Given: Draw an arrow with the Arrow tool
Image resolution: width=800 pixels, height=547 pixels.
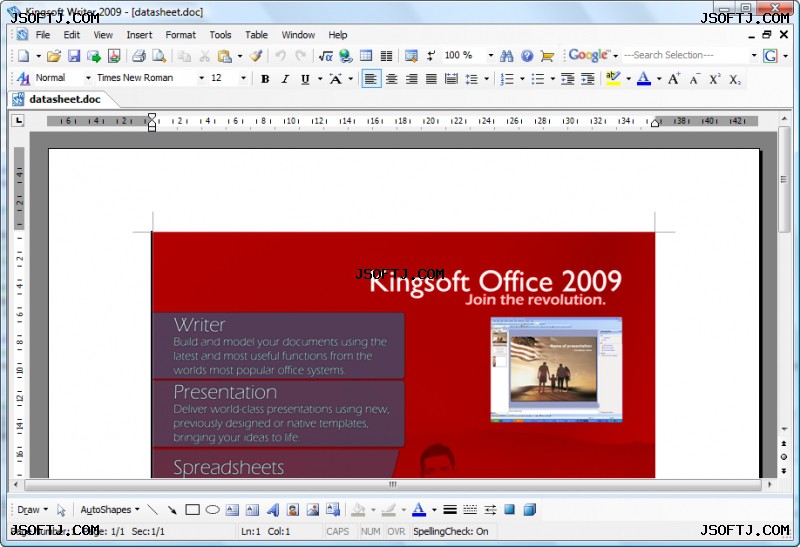Looking at the screenshot, I should pyautogui.click(x=172, y=510).
